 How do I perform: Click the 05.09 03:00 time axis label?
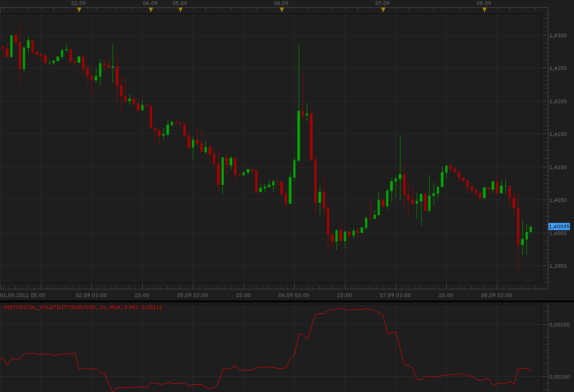click(x=193, y=295)
